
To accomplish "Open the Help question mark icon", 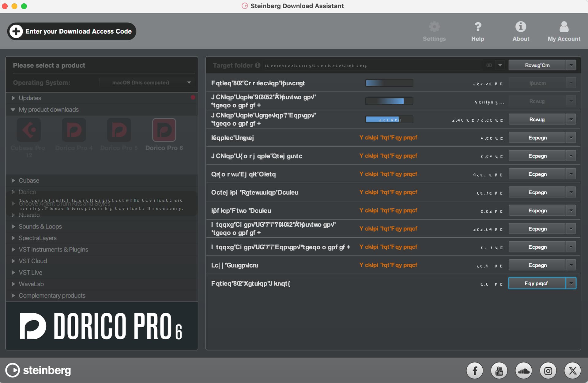I will pyautogui.click(x=478, y=27).
